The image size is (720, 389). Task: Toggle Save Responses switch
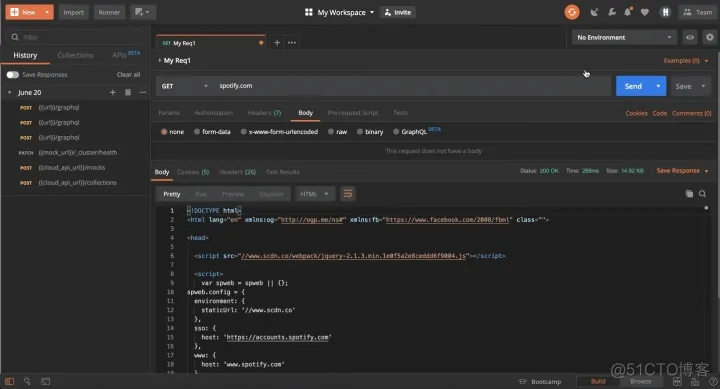point(12,74)
